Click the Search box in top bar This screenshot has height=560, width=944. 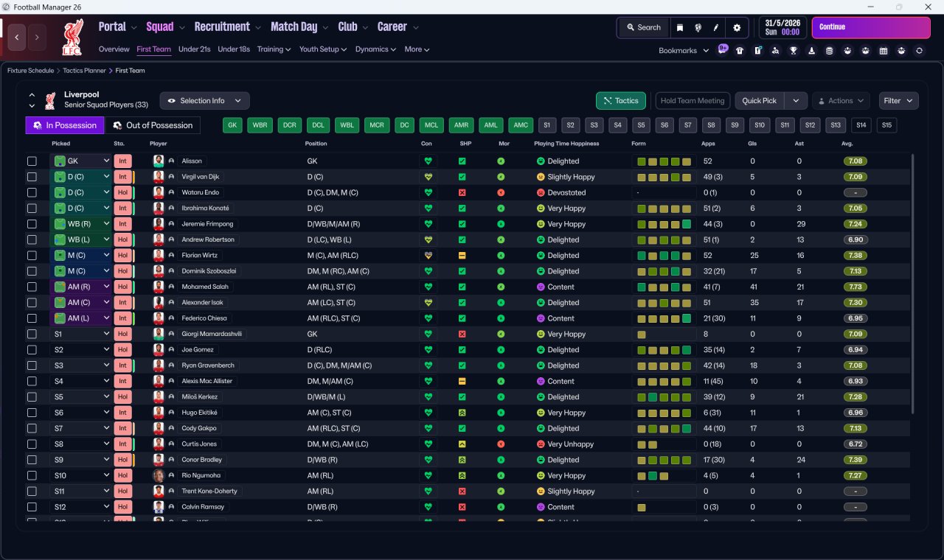tap(644, 27)
